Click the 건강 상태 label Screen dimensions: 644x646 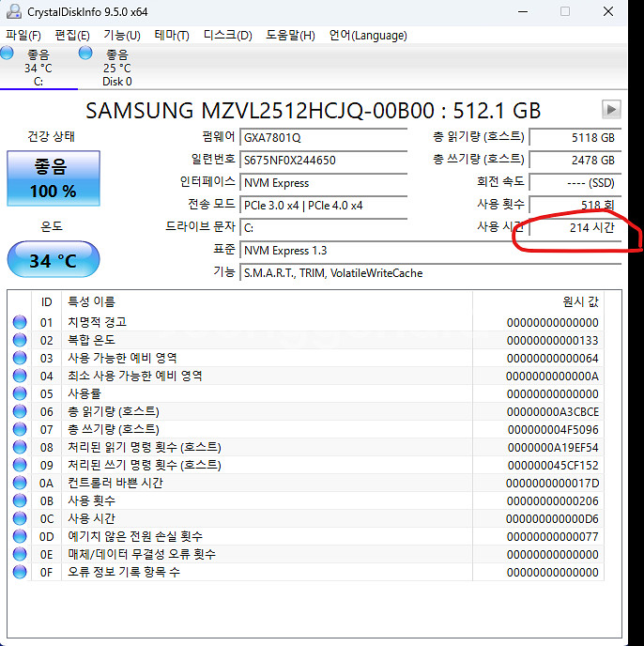pos(51,136)
